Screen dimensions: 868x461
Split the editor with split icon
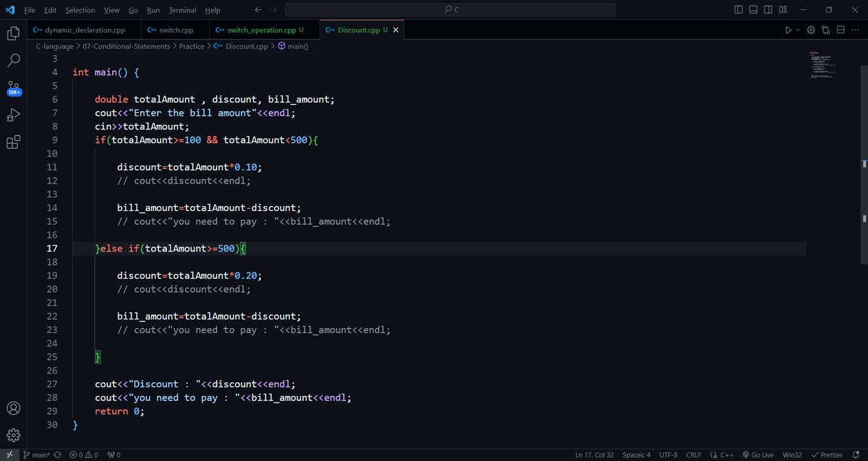click(x=841, y=30)
